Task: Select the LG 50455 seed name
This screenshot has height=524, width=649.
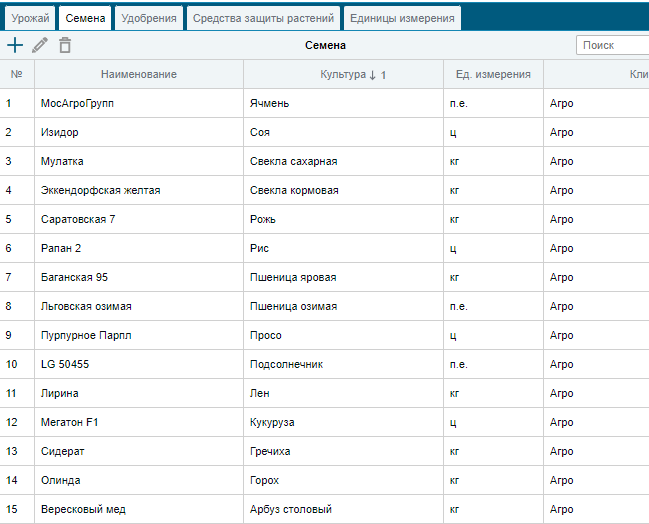Action: pyautogui.click(x=65, y=364)
